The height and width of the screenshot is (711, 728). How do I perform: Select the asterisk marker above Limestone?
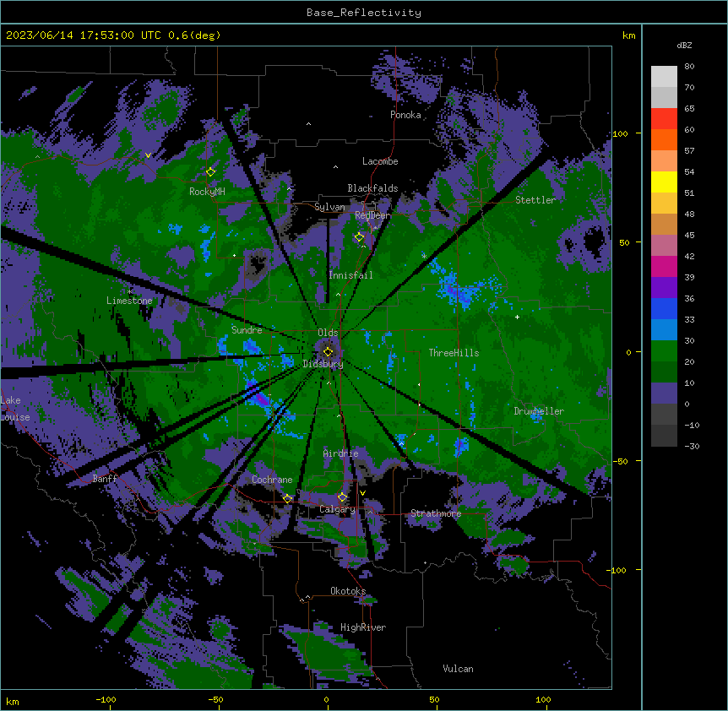point(130,291)
